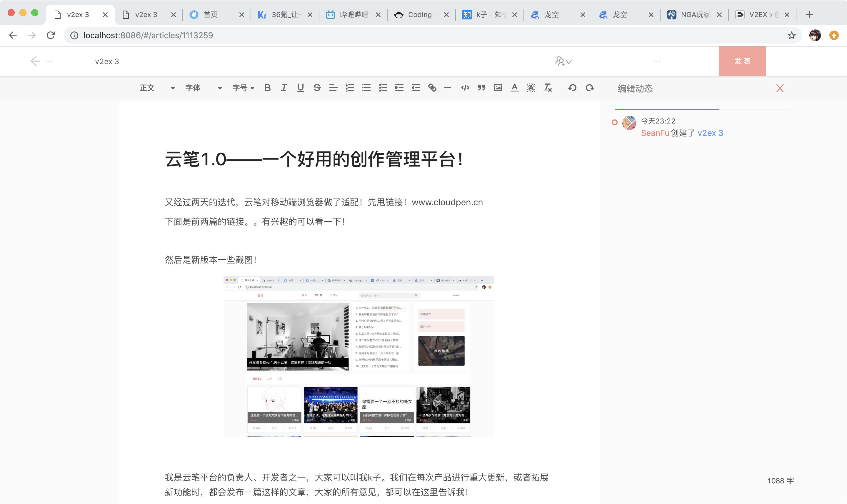
Task: Insert a hyperlink with link icon
Action: click(432, 88)
